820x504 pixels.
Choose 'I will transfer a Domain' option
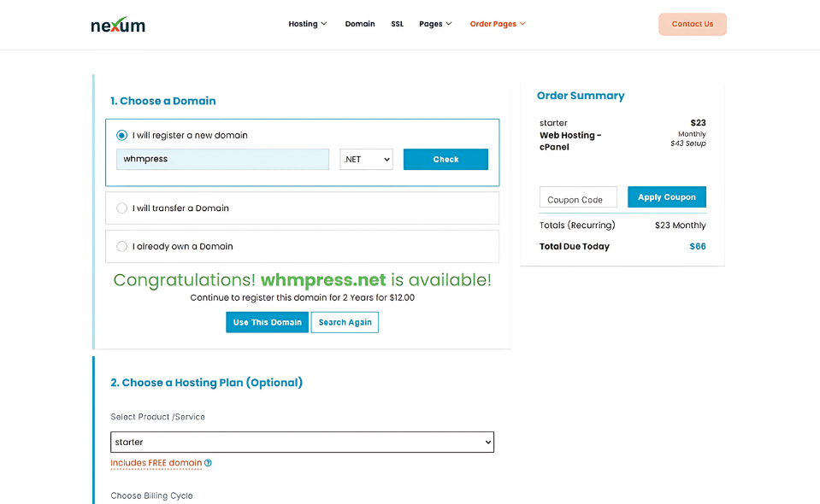[x=122, y=208]
